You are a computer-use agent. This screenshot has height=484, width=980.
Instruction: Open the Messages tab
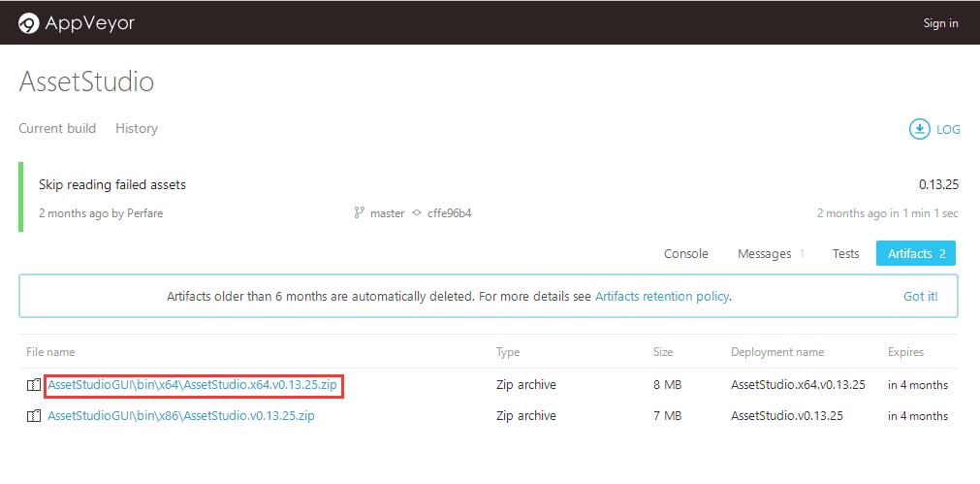(x=770, y=253)
